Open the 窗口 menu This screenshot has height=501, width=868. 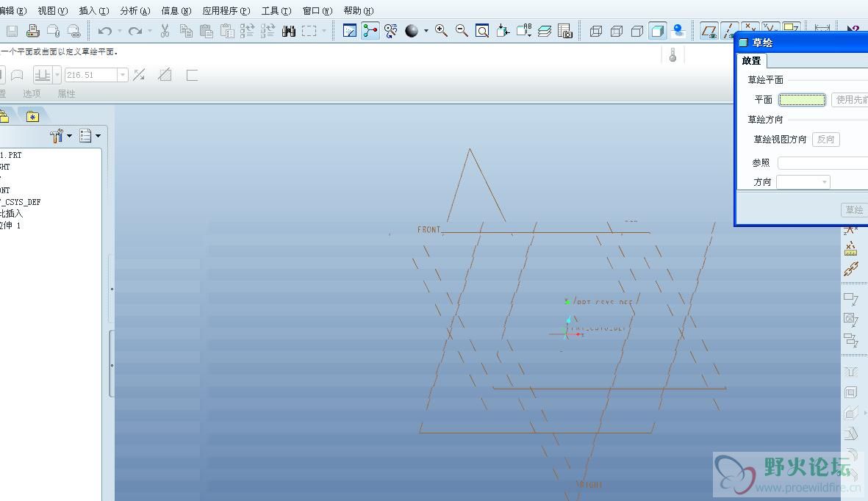[x=318, y=10]
